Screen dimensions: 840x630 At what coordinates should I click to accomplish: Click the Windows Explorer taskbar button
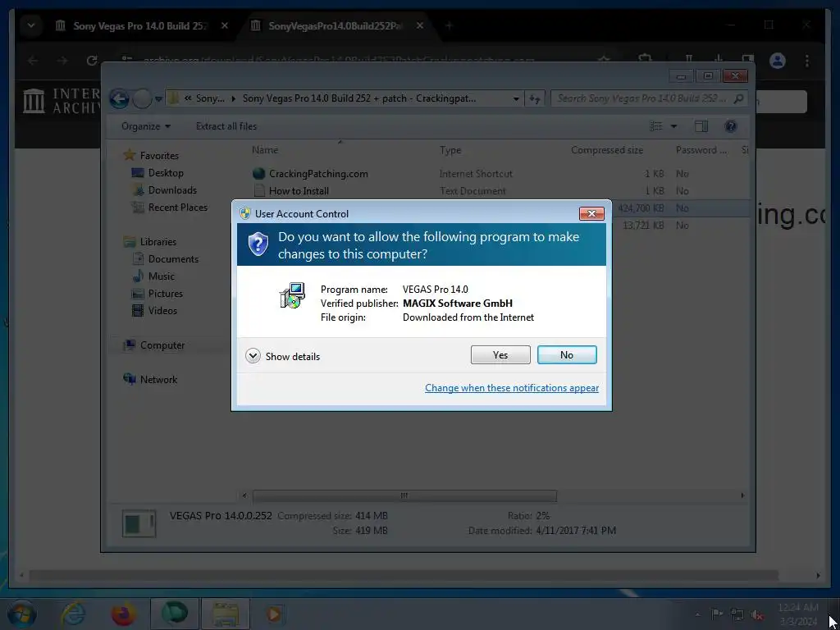click(x=225, y=614)
